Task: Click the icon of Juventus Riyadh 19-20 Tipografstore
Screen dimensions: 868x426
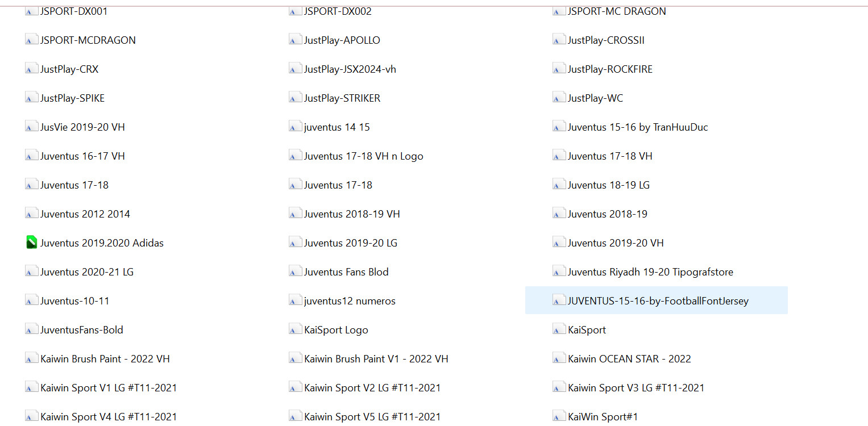Action: coord(559,272)
